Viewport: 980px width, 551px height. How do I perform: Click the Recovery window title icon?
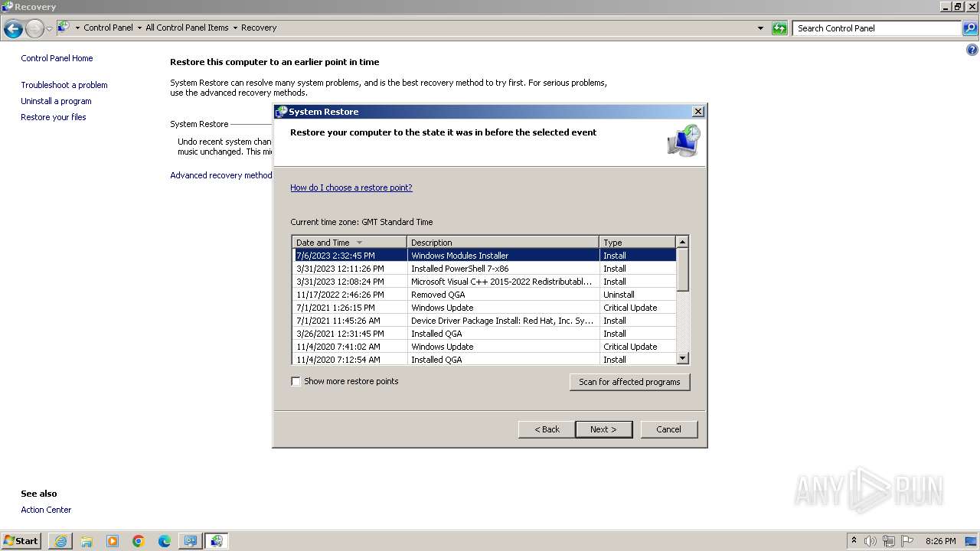coord(8,6)
